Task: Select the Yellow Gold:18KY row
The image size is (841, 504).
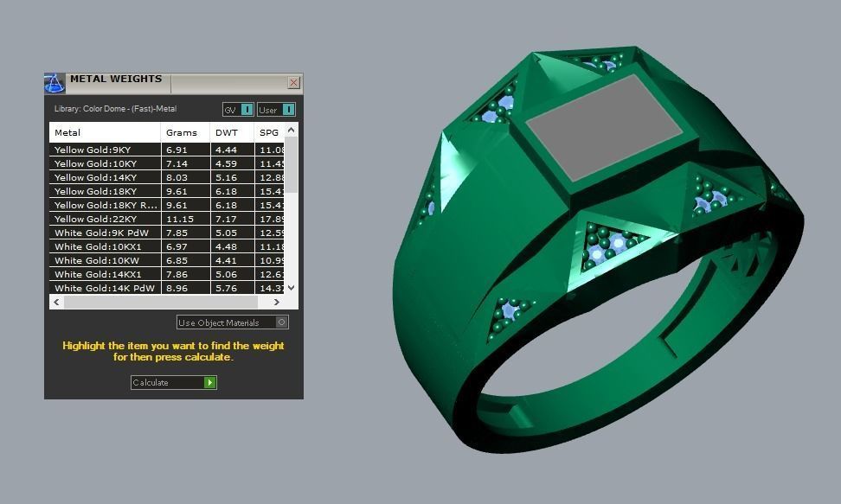Action: 167,191
